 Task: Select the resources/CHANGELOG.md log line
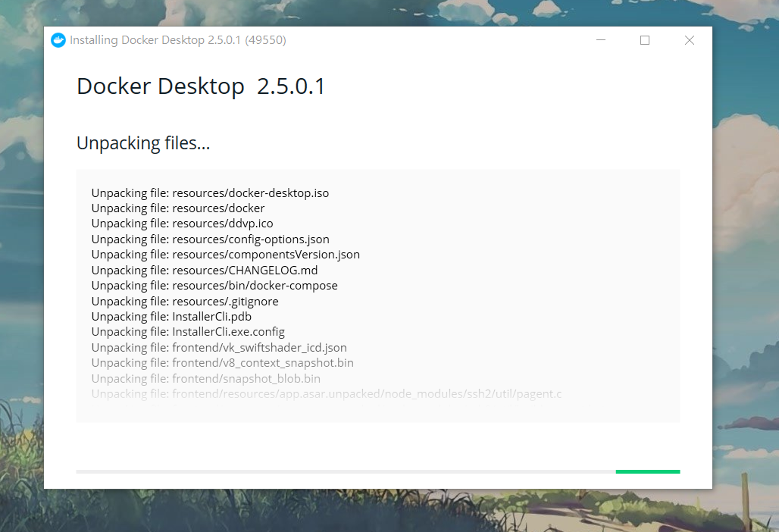(205, 271)
